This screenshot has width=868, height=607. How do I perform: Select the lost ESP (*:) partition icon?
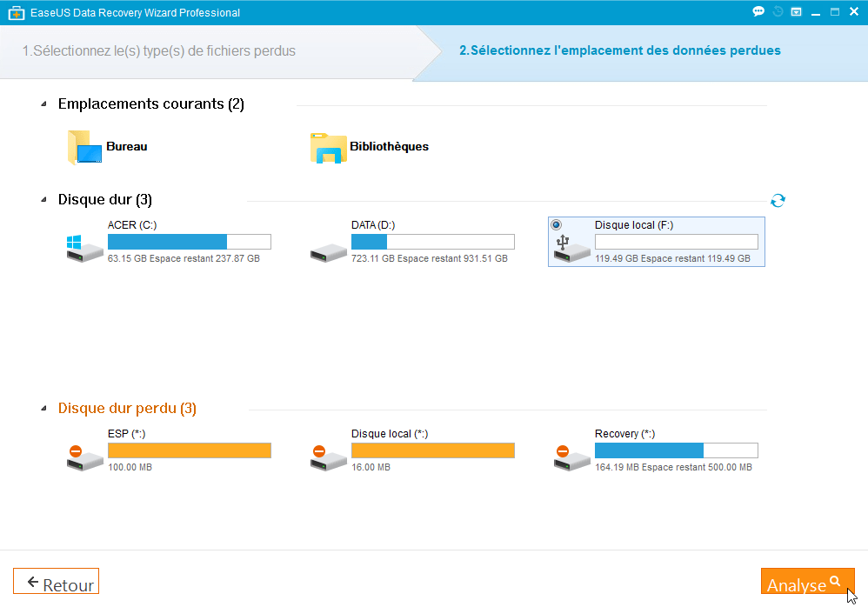[84, 458]
